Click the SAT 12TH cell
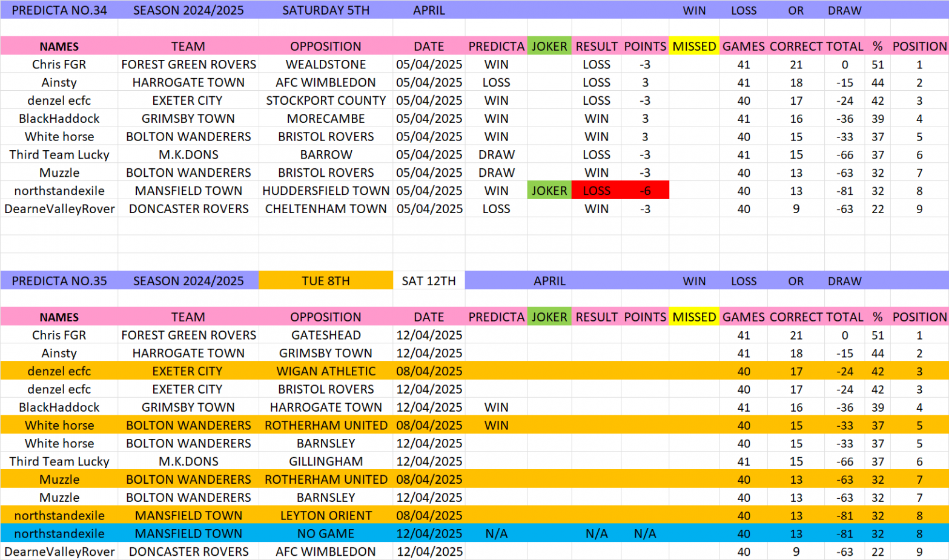The image size is (949, 560). 429,281
